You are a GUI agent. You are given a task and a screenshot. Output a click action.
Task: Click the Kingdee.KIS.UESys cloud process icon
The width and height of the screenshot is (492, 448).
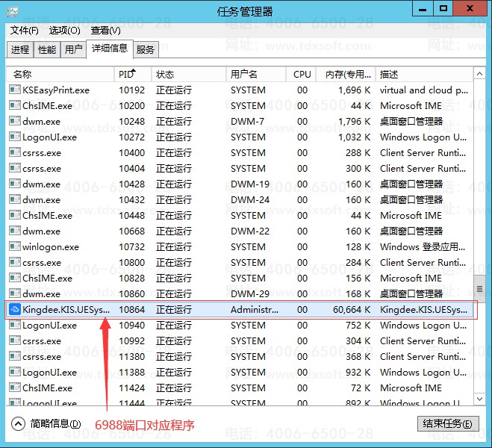[15, 309]
